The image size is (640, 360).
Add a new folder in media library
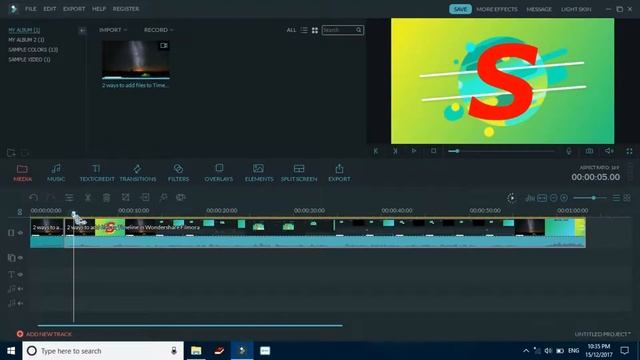point(11,153)
